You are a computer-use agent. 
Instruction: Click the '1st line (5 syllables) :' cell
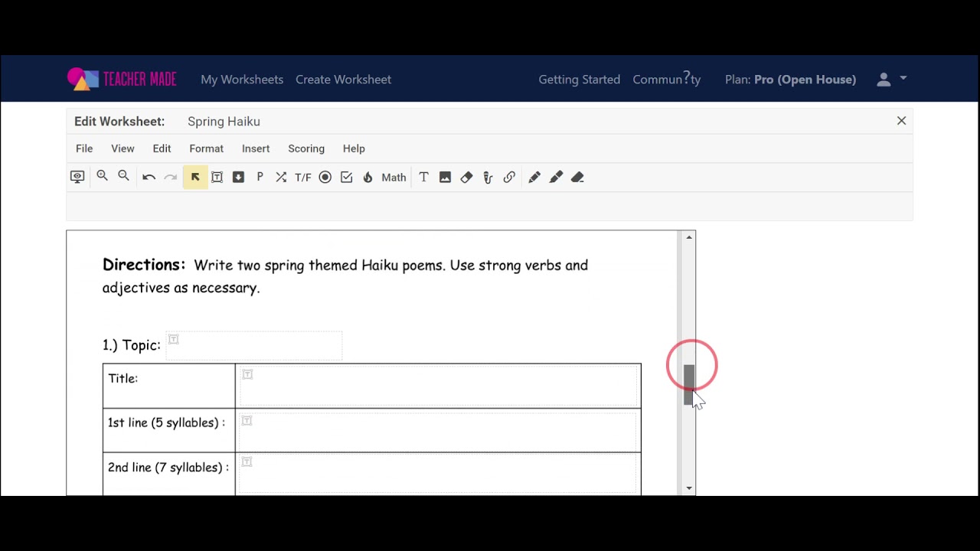click(169, 431)
